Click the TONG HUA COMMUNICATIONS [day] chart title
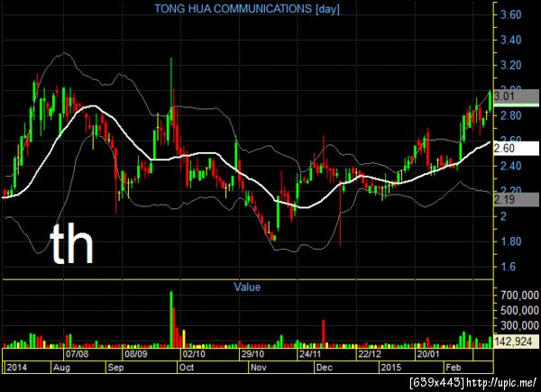541x392 pixels. point(247,9)
